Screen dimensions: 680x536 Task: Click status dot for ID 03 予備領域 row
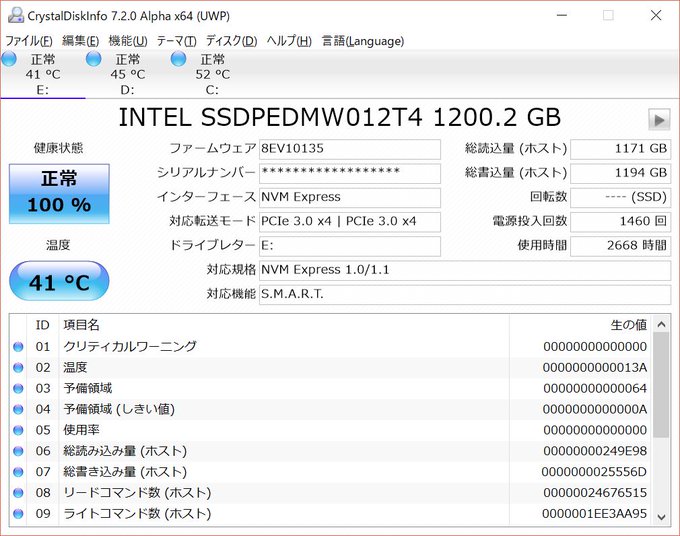[18, 388]
